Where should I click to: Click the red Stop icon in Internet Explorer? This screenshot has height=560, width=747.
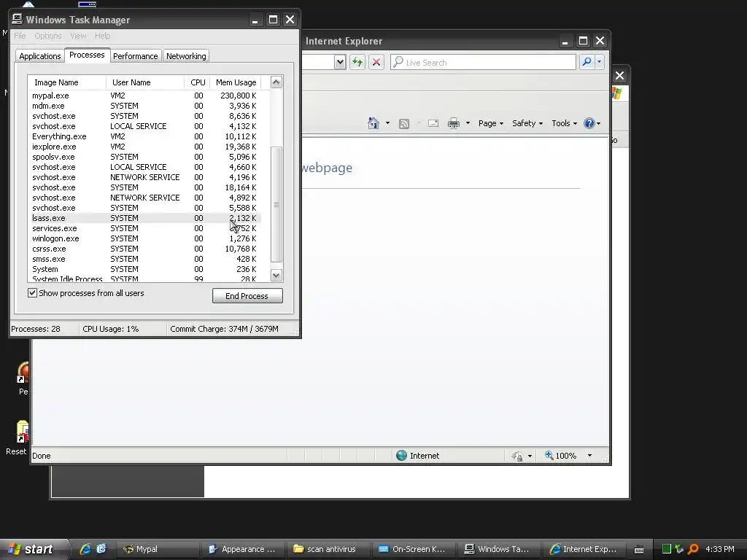[376, 62]
